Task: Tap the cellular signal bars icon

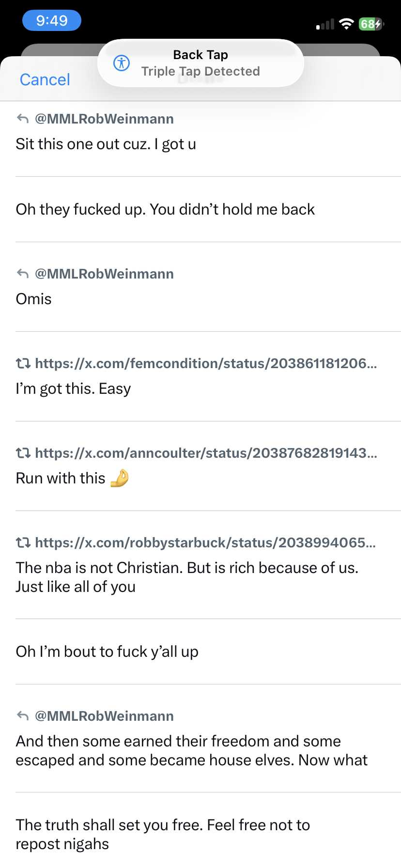Action: click(x=325, y=24)
